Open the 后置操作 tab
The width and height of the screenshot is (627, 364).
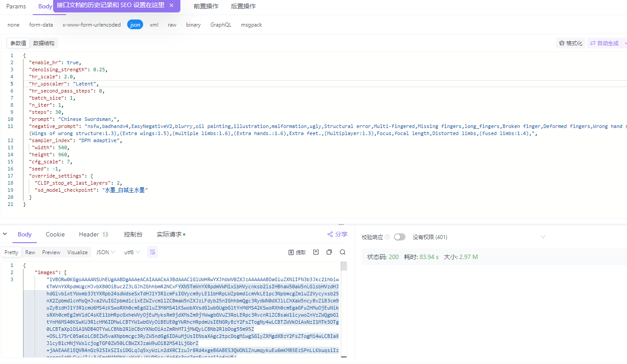tap(243, 6)
